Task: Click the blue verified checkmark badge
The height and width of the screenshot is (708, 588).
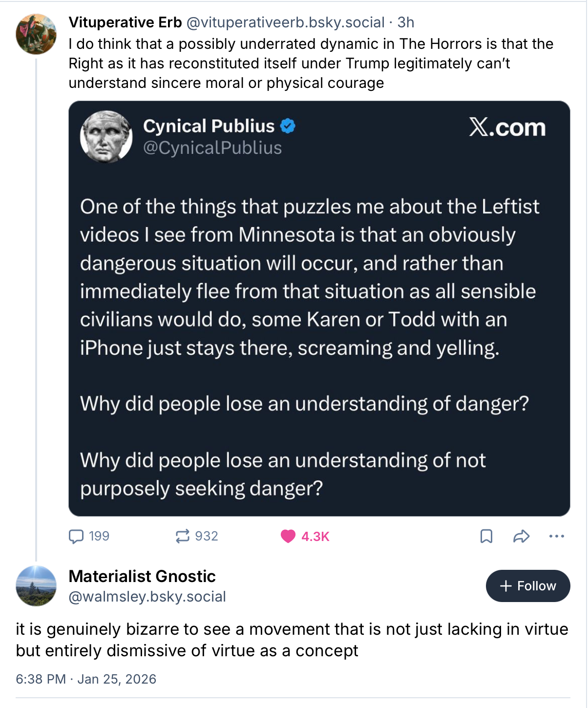Action: 288,126
